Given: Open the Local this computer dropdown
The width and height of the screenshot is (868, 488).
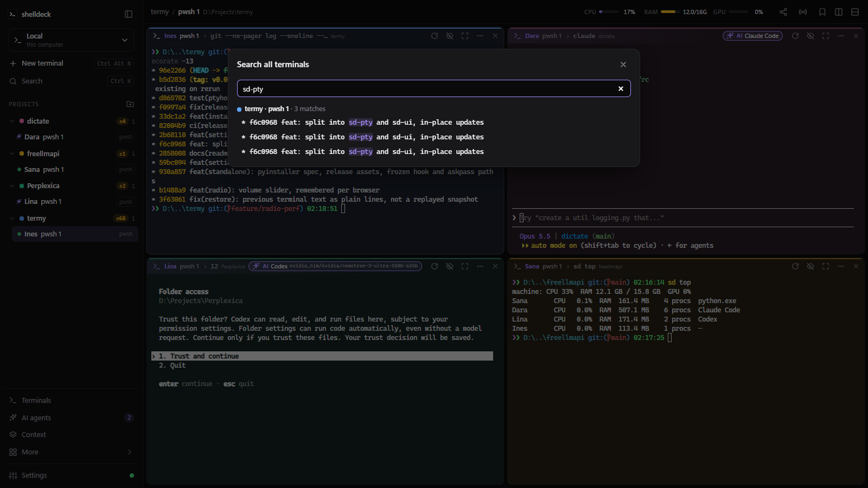Looking at the screenshot, I should tap(71, 40).
